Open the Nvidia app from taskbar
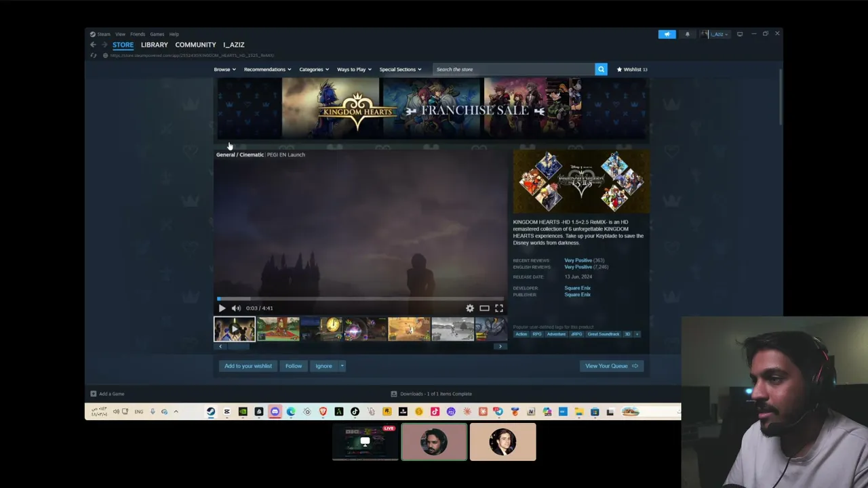The image size is (868, 488). [x=243, y=411]
